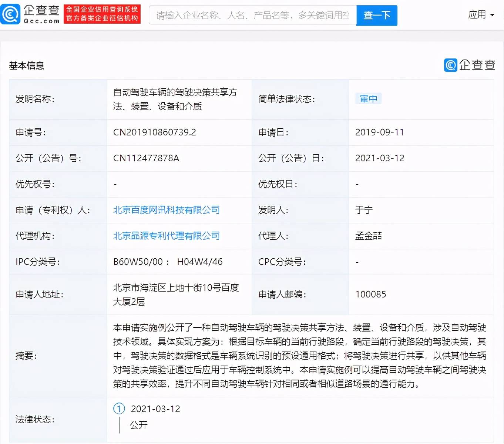
Task: Click the 代理机构 field label
Action: [35, 236]
